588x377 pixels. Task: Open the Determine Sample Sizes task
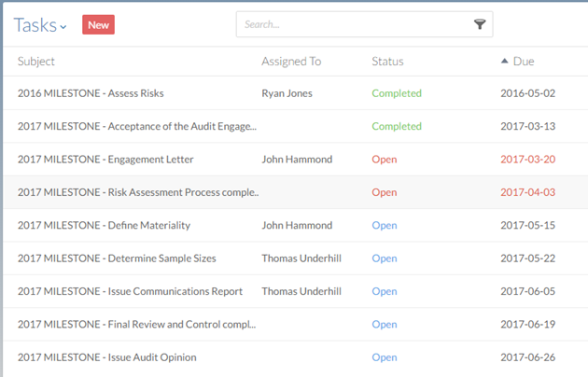pos(117,258)
